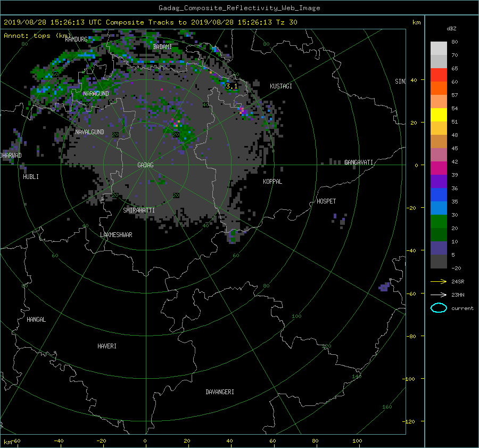Click the HUBLI town label
479x448 pixels.
pyautogui.click(x=31, y=177)
